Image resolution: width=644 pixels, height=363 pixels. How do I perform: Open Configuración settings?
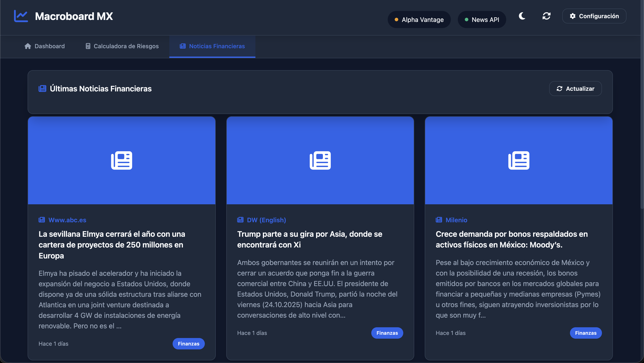(594, 16)
